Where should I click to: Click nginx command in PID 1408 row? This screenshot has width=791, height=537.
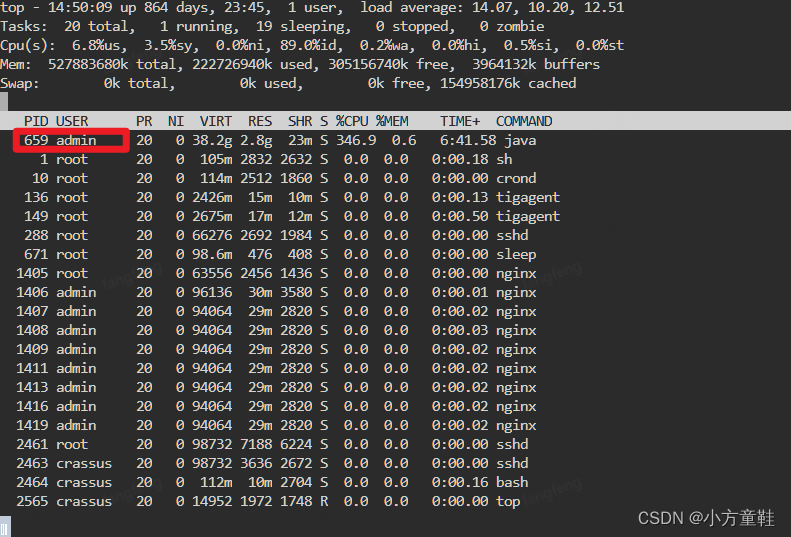[x=516, y=331]
